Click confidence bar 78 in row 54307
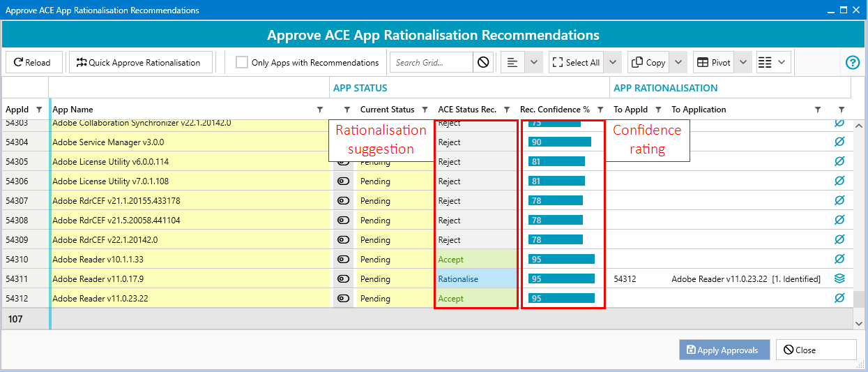 556,200
